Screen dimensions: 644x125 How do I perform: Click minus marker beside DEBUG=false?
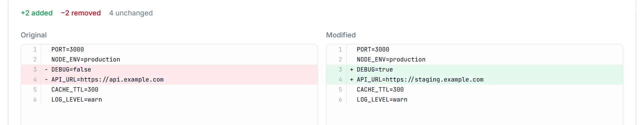tap(46, 70)
